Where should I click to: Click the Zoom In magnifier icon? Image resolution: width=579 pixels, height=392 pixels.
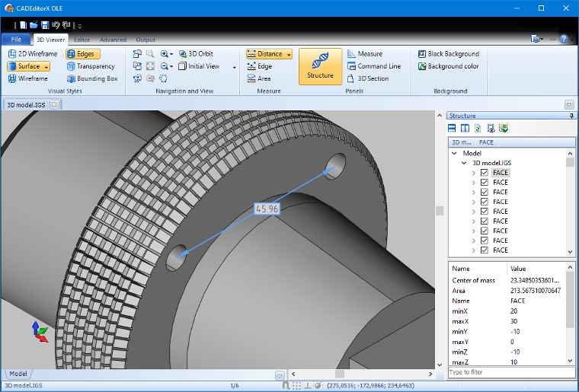click(165, 54)
